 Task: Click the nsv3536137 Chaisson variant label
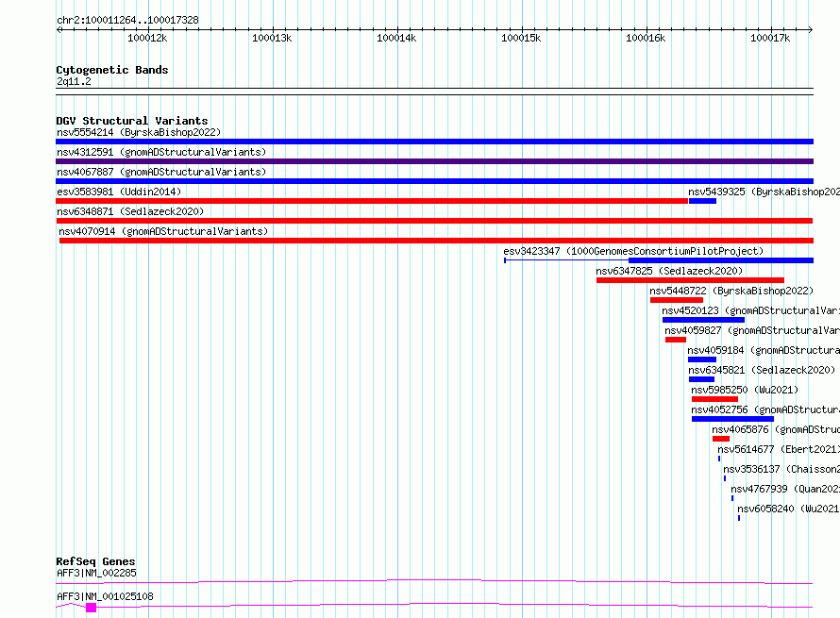point(781,469)
